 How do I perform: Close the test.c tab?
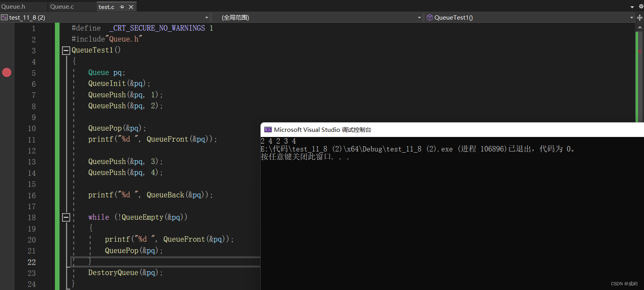pos(131,7)
